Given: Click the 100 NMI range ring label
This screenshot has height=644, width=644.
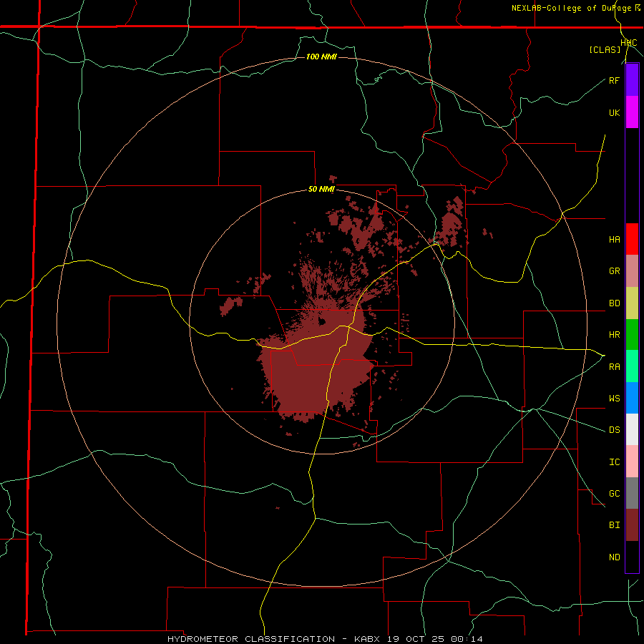Looking at the screenshot, I should click(321, 57).
